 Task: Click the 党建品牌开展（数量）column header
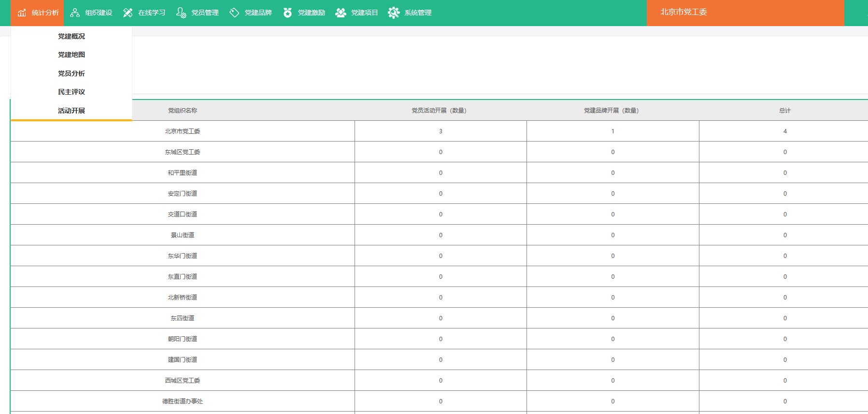pos(612,111)
